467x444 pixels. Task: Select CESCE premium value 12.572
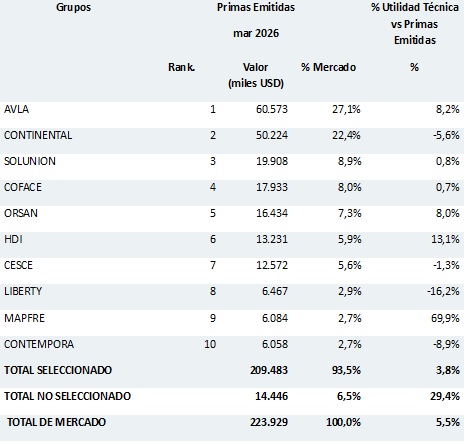point(272,265)
